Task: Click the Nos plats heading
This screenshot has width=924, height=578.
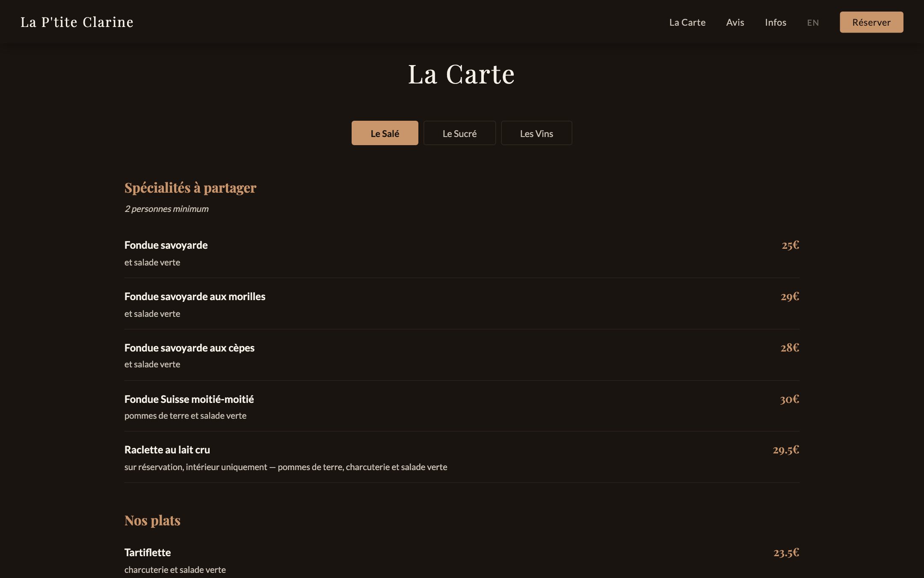Action: [x=152, y=521]
